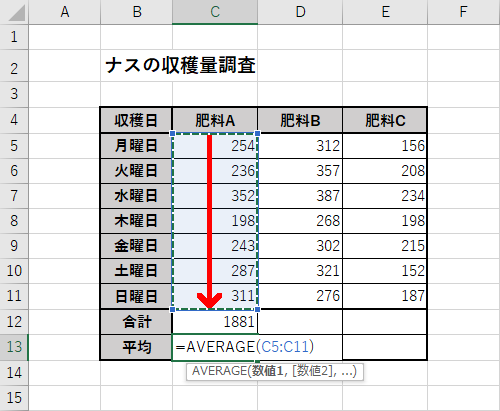Screen dimensions: 500x411
Task: Click top-left range selection handle at C5
Action: 173,133
